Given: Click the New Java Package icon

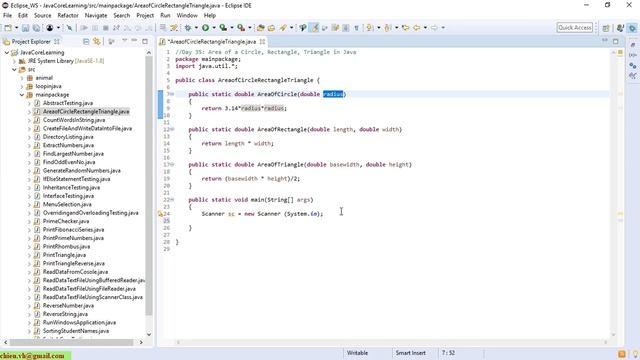Looking at the screenshot, I should pos(260,28).
